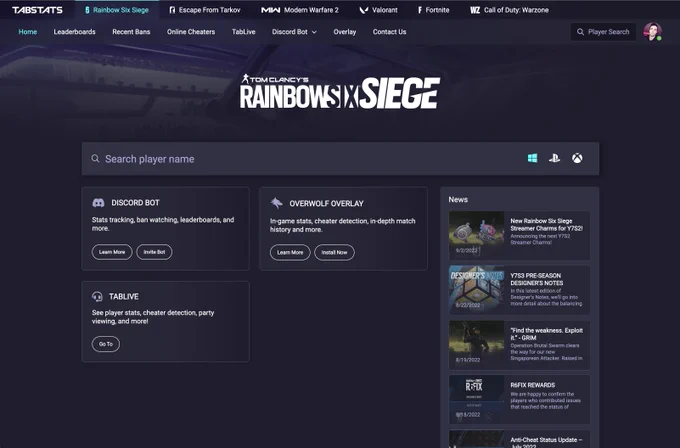Click Learn More in Discord Bot card
Screen dimensions: 680x448
[x=112, y=252]
